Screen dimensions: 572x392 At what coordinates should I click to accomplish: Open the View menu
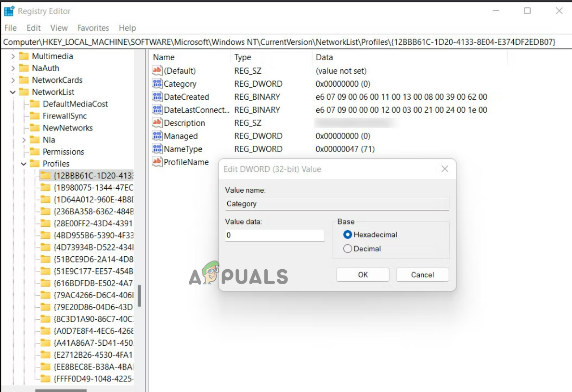[59, 28]
